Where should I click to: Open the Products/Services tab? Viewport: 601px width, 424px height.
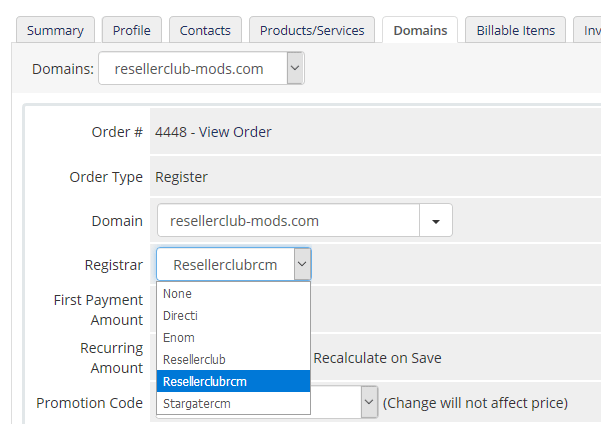tap(312, 30)
